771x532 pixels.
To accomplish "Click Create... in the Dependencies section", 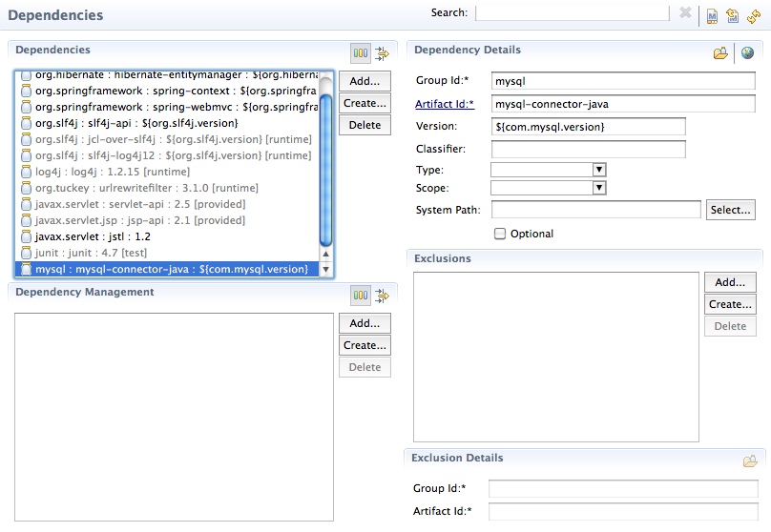I will pos(365,103).
